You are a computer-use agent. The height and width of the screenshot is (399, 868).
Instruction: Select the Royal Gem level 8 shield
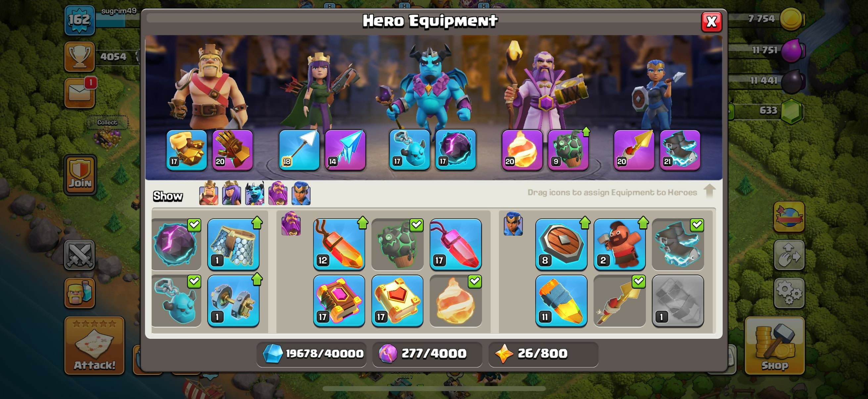point(561,244)
